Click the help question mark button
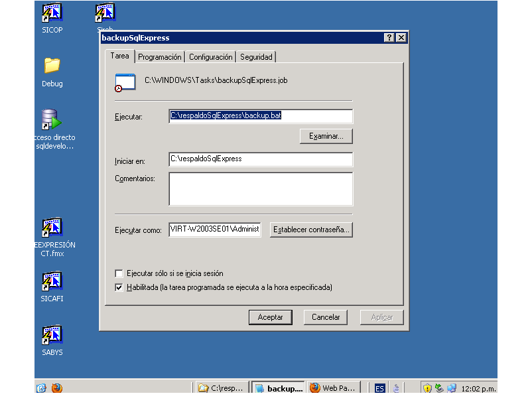Image resolution: width=532 pixels, height=418 pixels. coord(389,38)
